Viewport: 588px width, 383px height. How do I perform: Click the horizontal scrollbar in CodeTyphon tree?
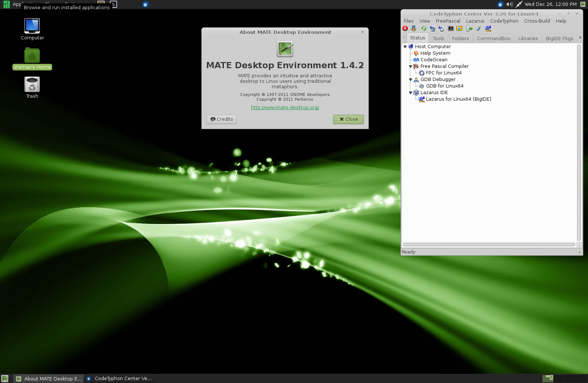point(489,244)
